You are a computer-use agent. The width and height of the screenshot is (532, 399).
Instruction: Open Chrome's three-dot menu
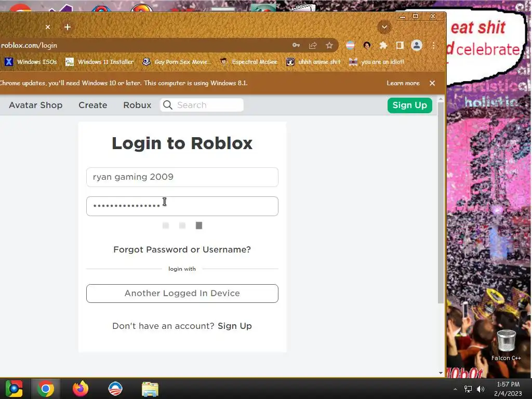(x=433, y=45)
